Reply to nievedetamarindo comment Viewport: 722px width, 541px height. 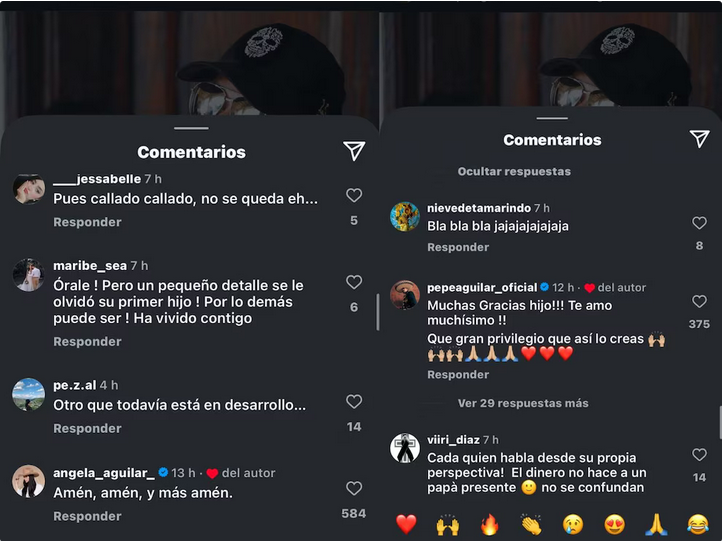458,247
